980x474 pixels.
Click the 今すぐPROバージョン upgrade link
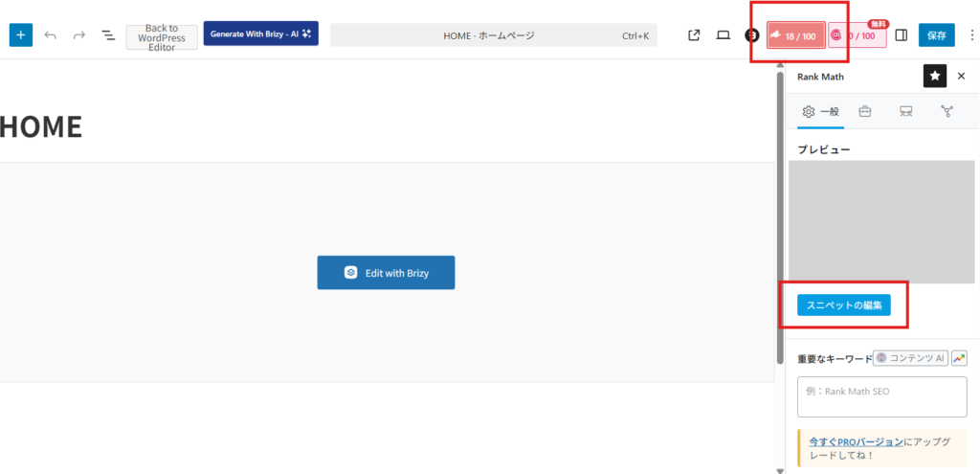point(856,441)
